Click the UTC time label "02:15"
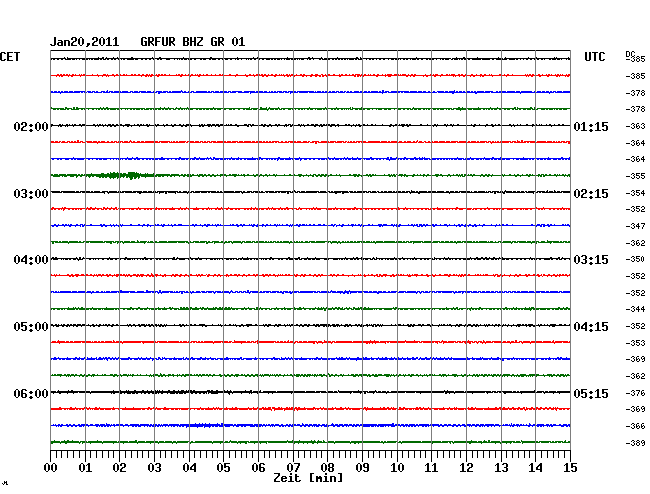The width and height of the screenshot is (650, 494). pos(591,194)
